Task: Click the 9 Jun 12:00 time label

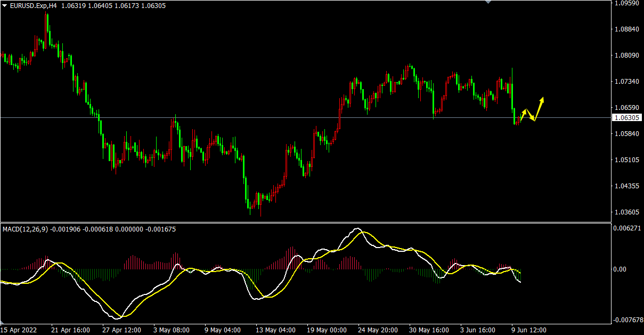Action: 528,330
